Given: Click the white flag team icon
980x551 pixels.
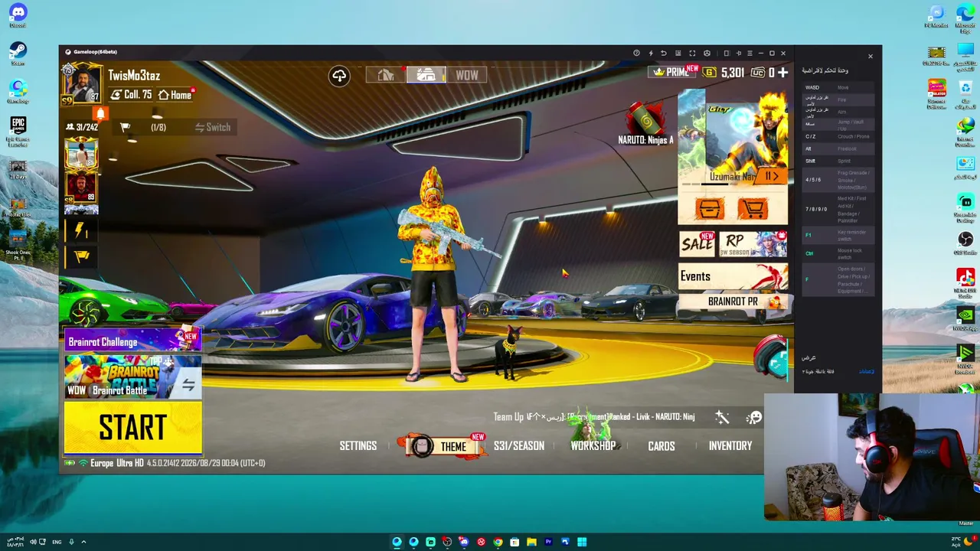Looking at the screenshot, I should pos(126,127).
